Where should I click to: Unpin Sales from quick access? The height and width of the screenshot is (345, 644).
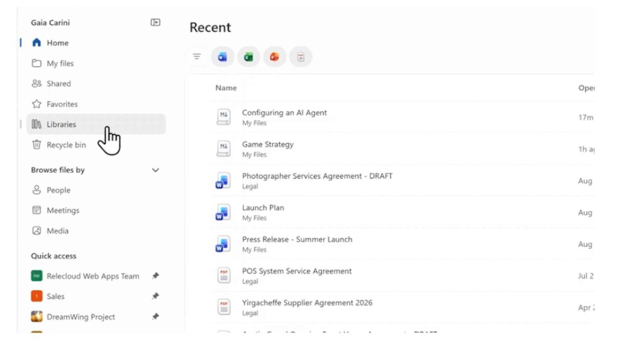click(155, 296)
